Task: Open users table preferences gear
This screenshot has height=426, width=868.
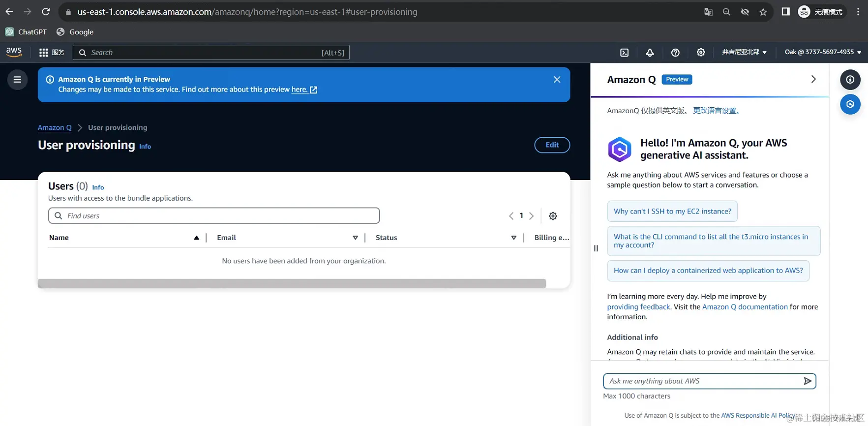Action: coord(553,216)
